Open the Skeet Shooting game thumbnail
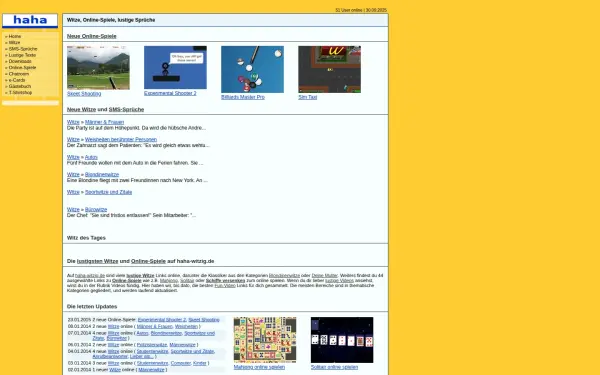Viewport: 600px width, 375px height. point(98,67)
